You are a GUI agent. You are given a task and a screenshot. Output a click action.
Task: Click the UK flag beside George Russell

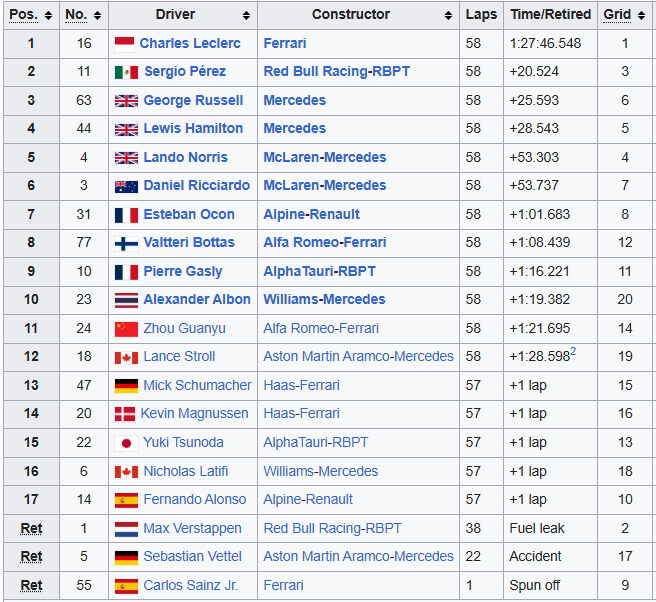tap(126, 101)
